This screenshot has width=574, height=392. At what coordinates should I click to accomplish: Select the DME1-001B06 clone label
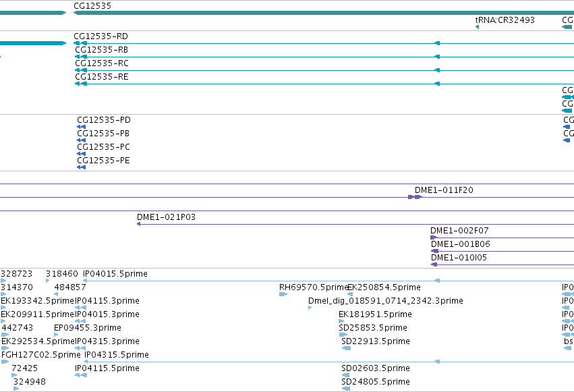point(461,244)
